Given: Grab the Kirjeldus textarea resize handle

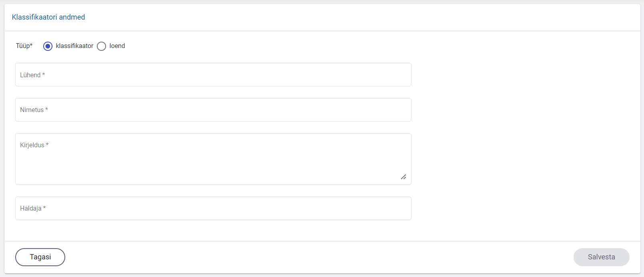Looking at the screenshot, I should (403, 177).
